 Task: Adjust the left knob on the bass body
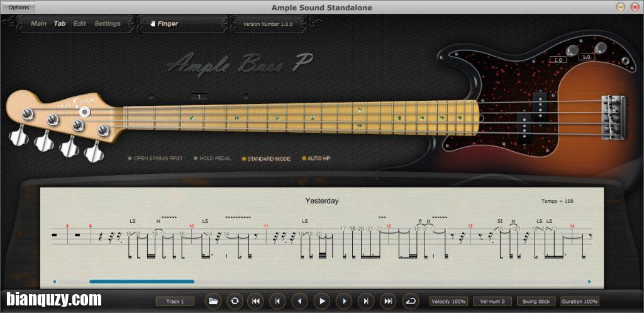point(571,51)
